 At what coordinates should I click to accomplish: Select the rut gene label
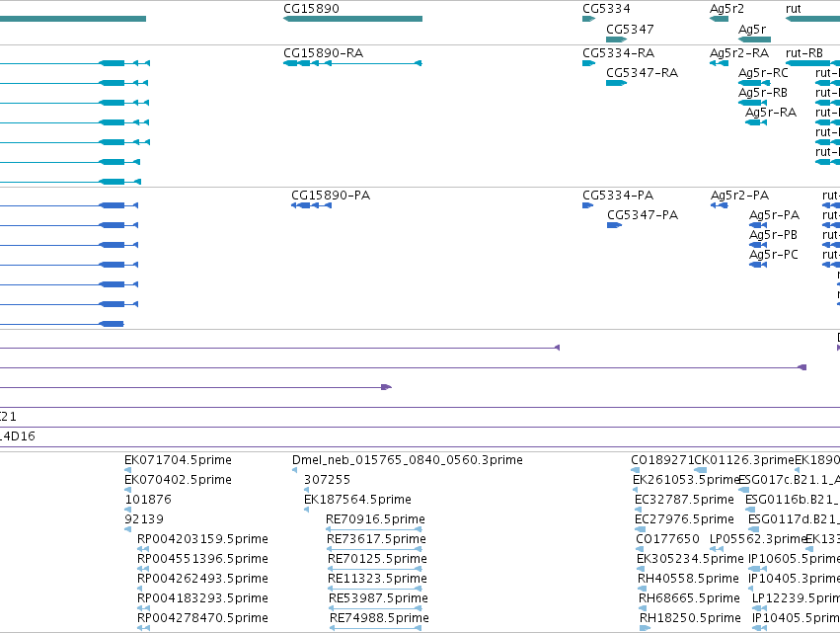794,9
